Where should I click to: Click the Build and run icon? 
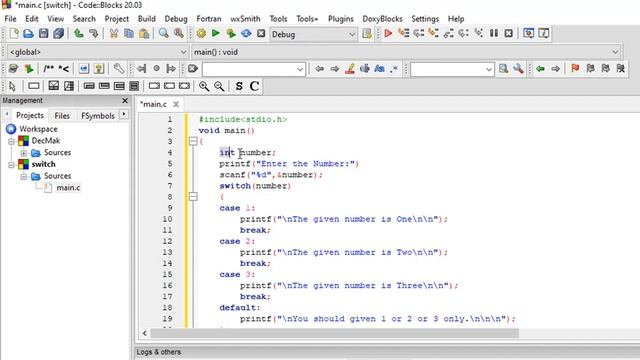[231, 33]
